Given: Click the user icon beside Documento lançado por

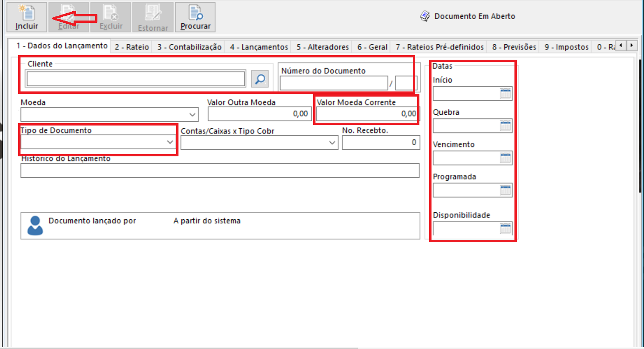Looking at the screenshot, I should point(35,225).
